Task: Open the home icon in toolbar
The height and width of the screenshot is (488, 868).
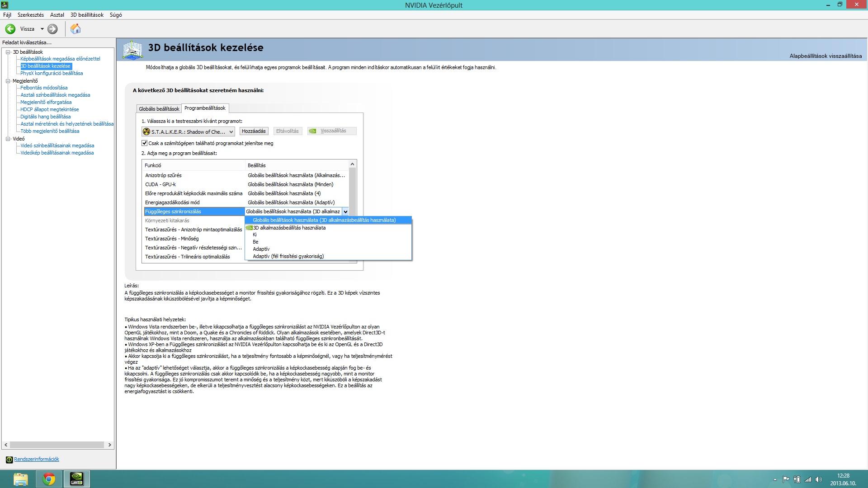Action: coord(75,29)
